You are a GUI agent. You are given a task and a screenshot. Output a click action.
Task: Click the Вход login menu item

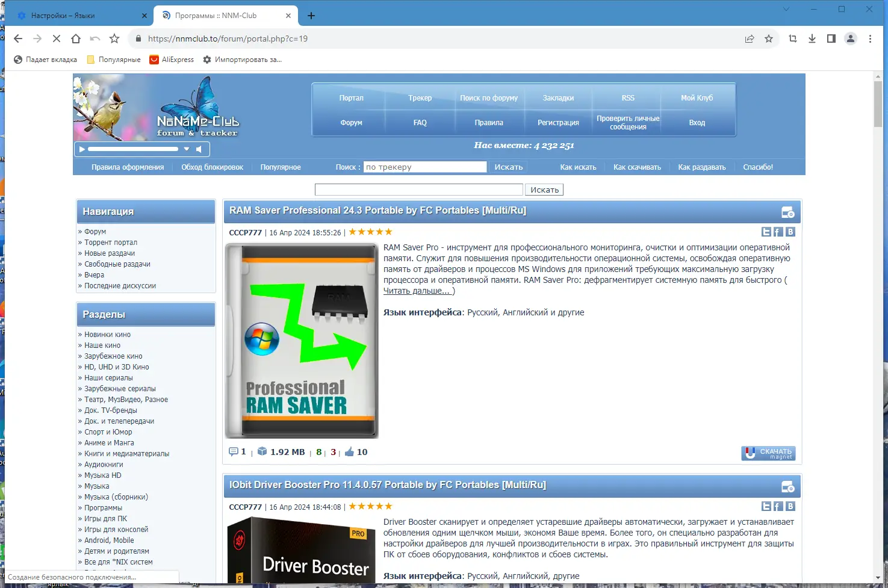pyautogui.click(x=697, y=123)
